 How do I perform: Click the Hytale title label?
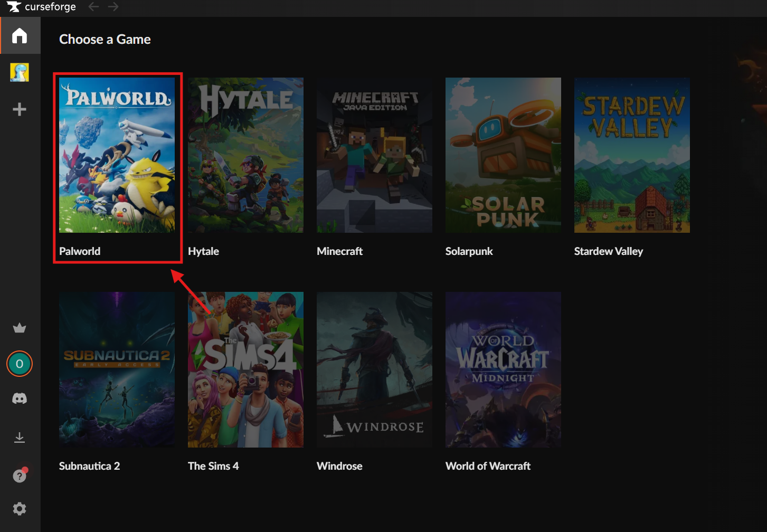[x=203, y=251]
